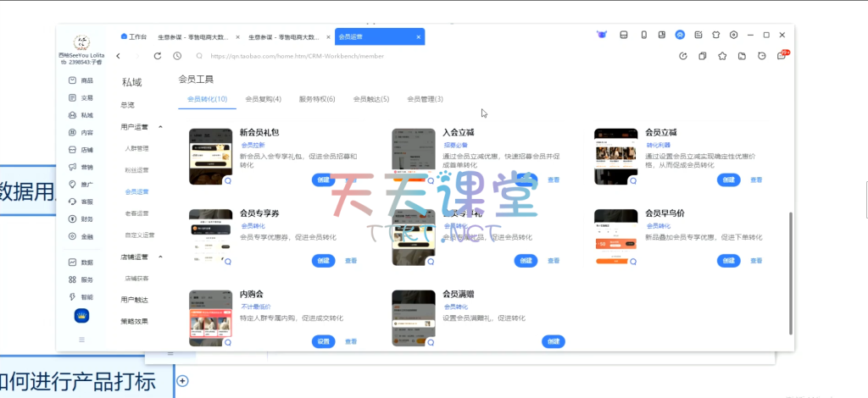Open 商品 (Products) in left sidebar

pos(81,80)
